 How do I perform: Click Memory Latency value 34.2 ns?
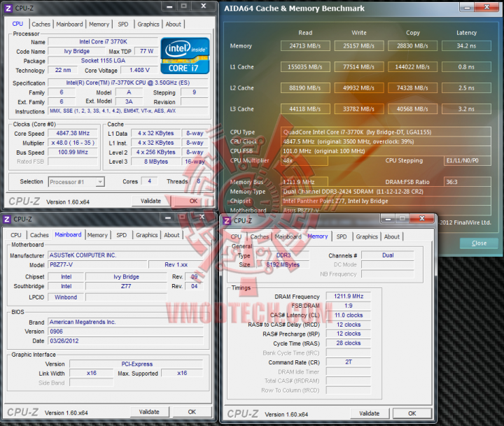(x=466, y=46)
